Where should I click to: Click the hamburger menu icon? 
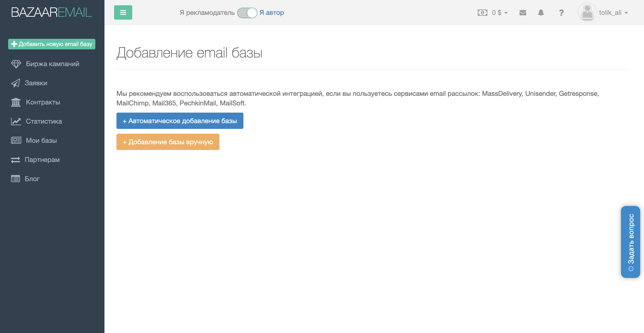[123, 12]
